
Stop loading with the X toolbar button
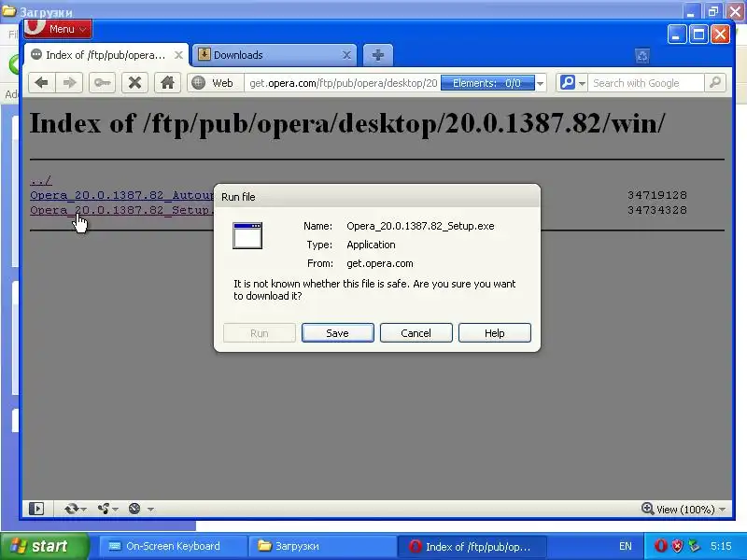pos(134,83)
